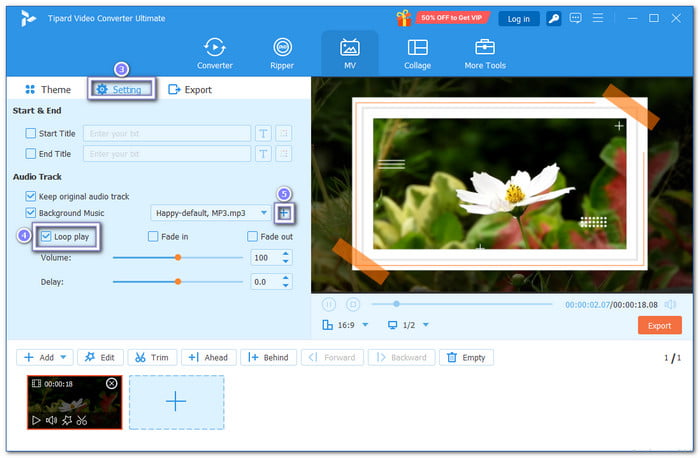Increase the Volume value with up arrow
This screenshot has height=458, width=700.
coord(285,254)
